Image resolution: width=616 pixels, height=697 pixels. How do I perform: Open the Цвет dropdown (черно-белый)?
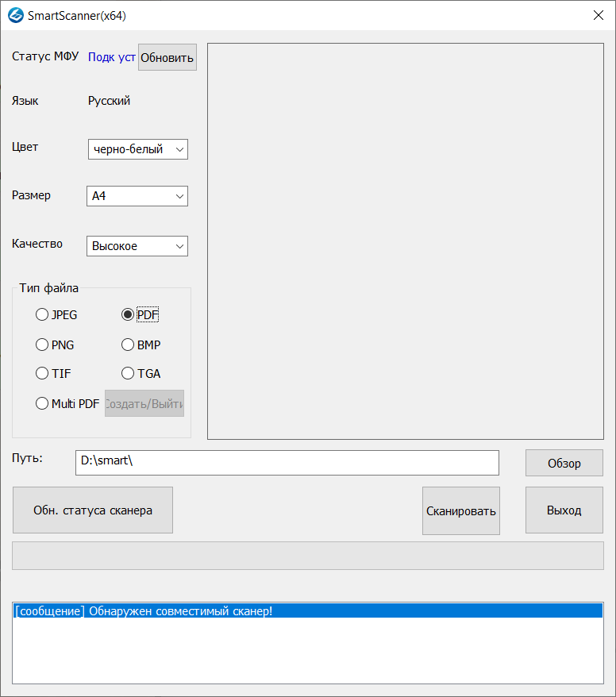point(138,149)
